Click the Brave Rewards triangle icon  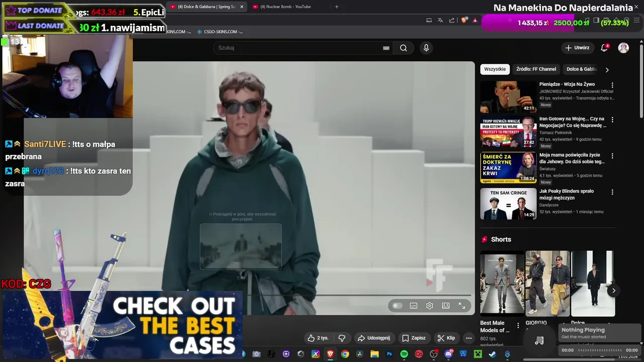point(475,20)
